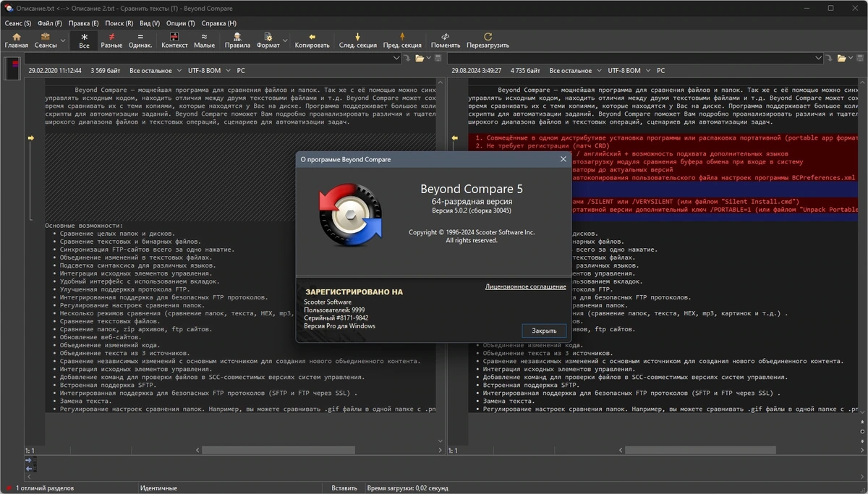Click right-arrow line detail icon at bottom
Screen dimensions: 868x494
pos(28,460)
